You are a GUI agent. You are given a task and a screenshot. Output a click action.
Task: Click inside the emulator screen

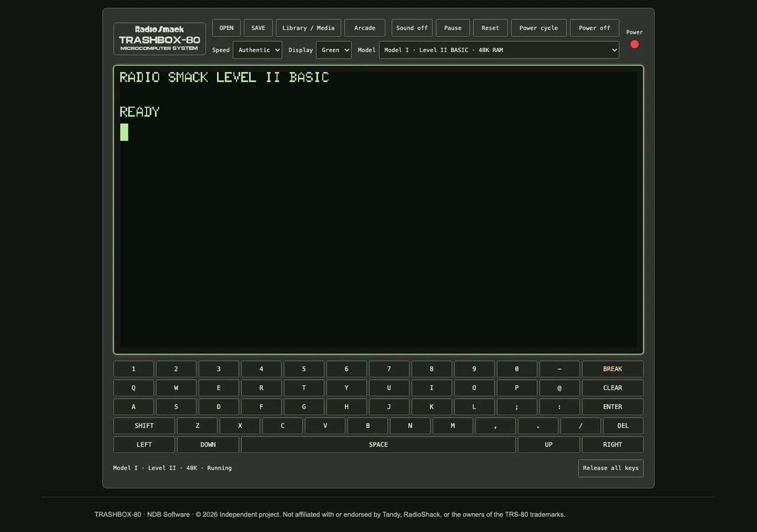tap(378, 210)
